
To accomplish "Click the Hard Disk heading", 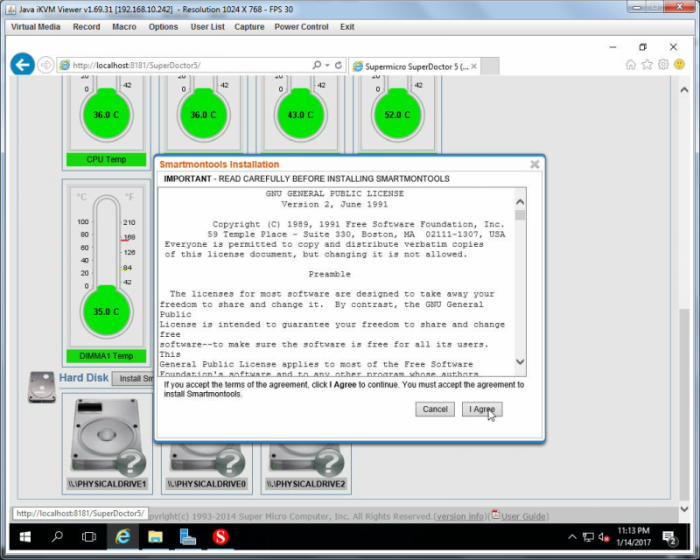I will [x=84, y=378].
